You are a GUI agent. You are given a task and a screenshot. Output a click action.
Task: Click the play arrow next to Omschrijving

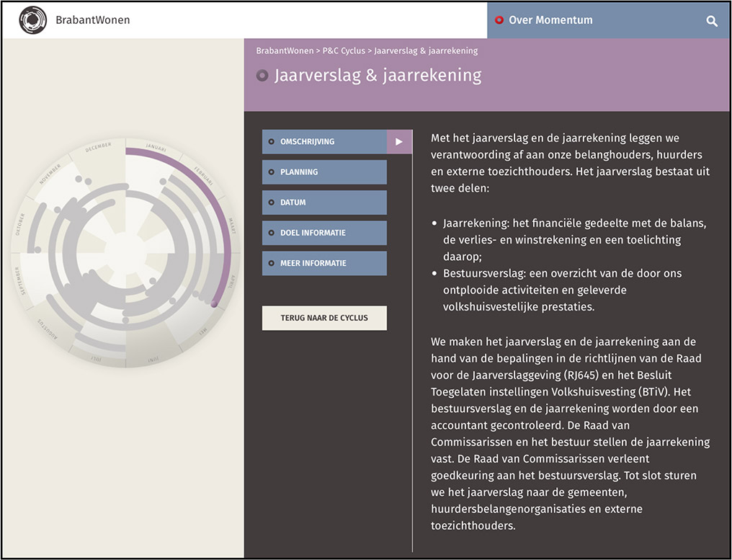(399, 142)
